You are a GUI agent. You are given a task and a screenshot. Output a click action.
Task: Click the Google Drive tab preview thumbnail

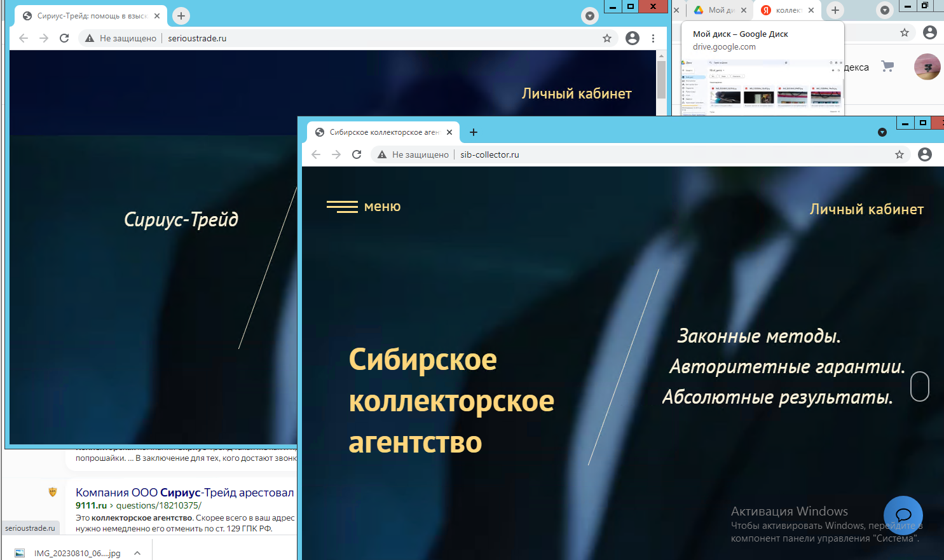coord(762,88)
